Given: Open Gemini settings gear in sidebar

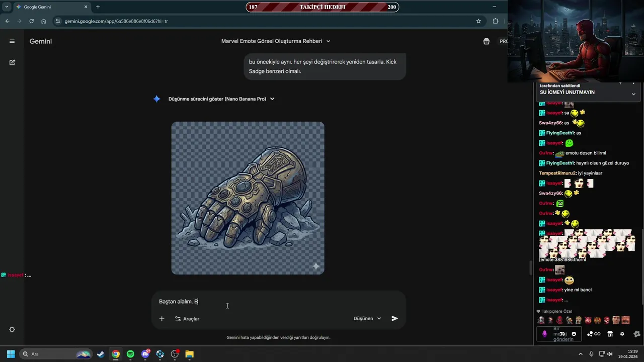Looking at the screenshot, I should (x=12, y=329).
